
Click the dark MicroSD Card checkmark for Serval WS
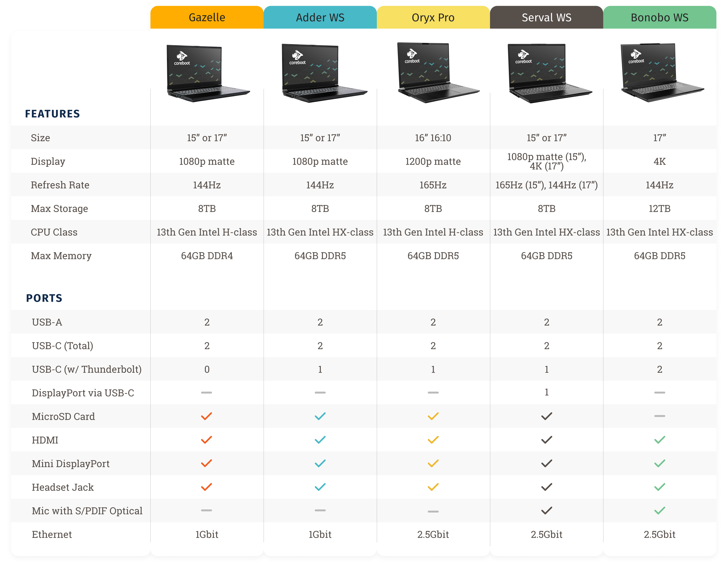(x=547, y=416)
